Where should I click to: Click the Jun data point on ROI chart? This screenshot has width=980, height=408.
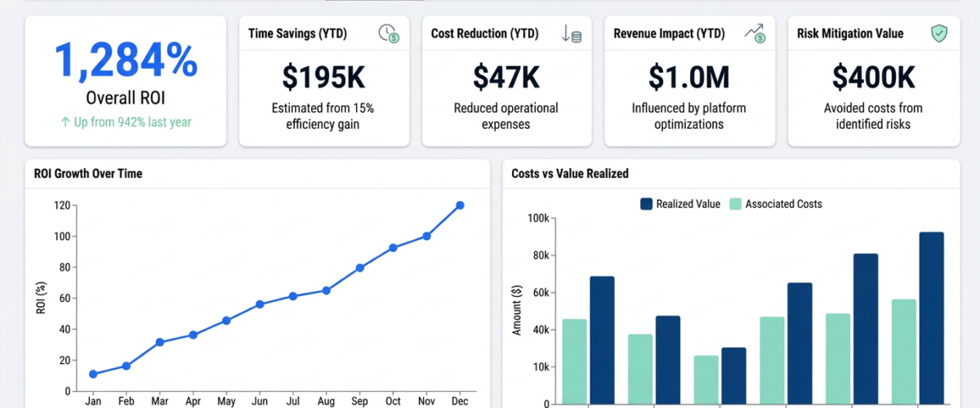click(x=260, y=304)
